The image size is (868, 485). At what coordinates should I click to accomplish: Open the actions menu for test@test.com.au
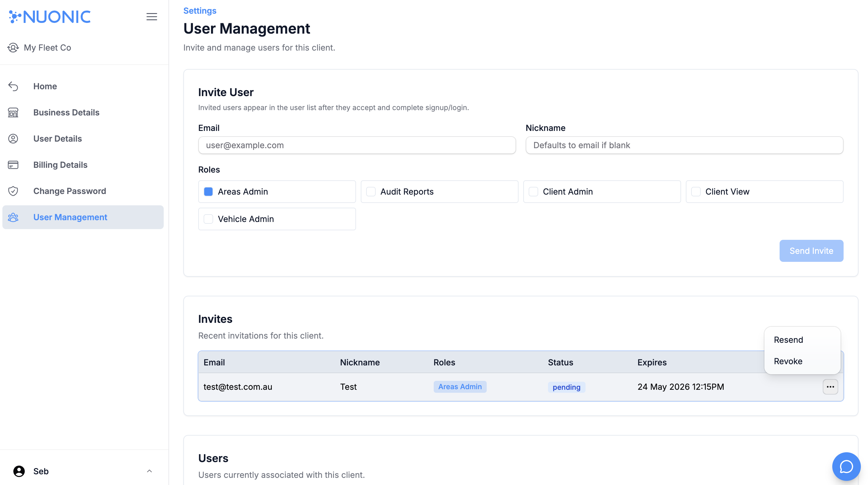pyautogui.click(x=830, y=387)
